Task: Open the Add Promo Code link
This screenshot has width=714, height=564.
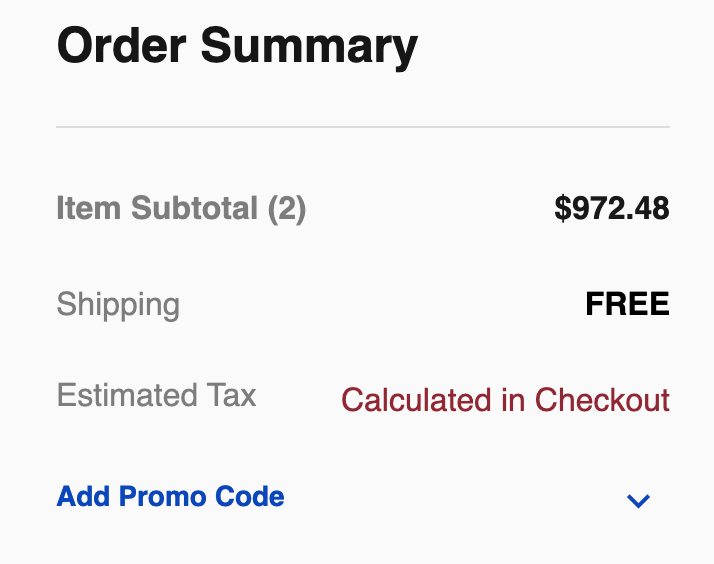Action: 170,497
